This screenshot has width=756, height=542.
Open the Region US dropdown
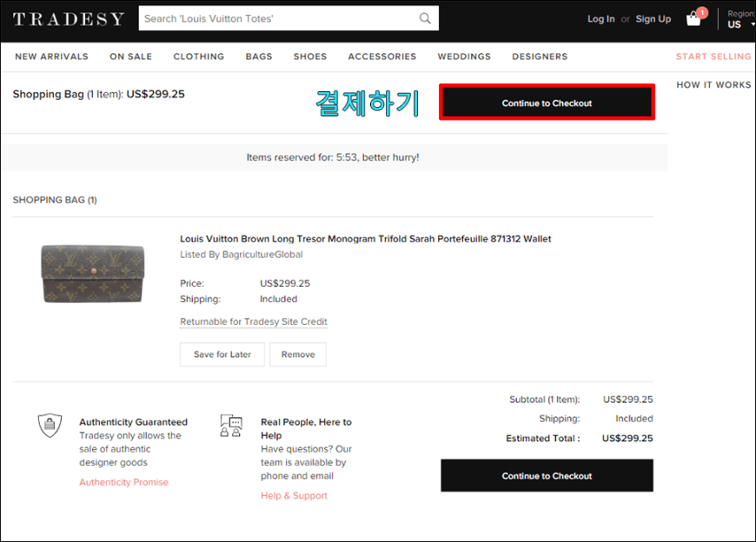(740, 19)
